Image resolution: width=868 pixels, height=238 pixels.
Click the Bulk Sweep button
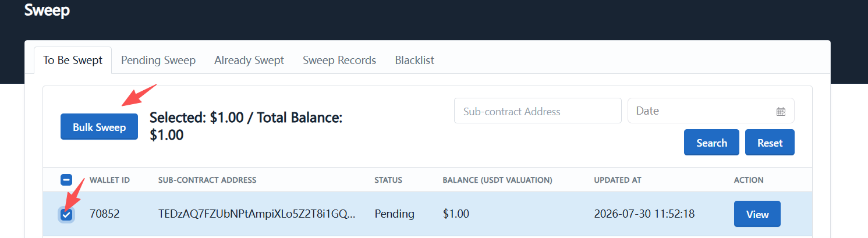click(99, 127)
